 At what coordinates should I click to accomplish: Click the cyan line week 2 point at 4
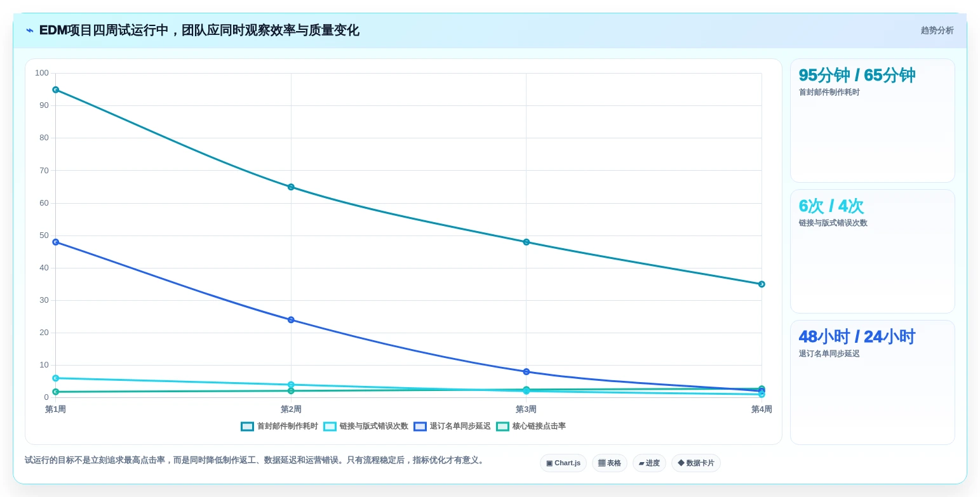[x=291, y=385]
